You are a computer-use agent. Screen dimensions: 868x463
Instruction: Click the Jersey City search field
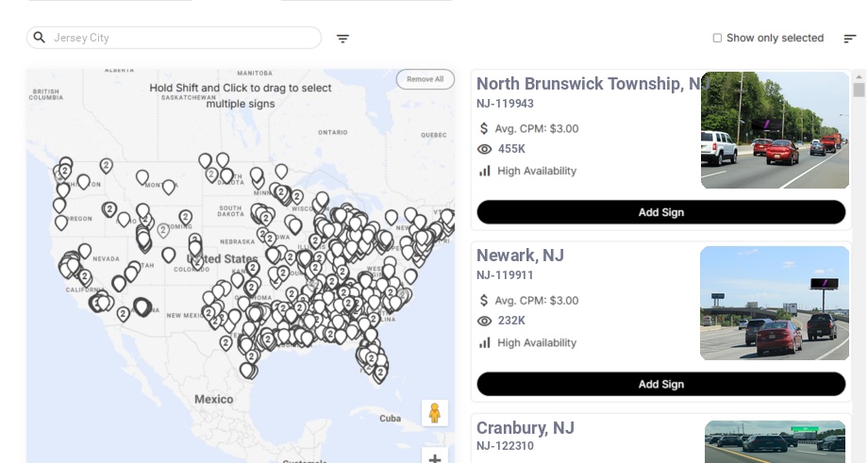click(x=184, y=38)
